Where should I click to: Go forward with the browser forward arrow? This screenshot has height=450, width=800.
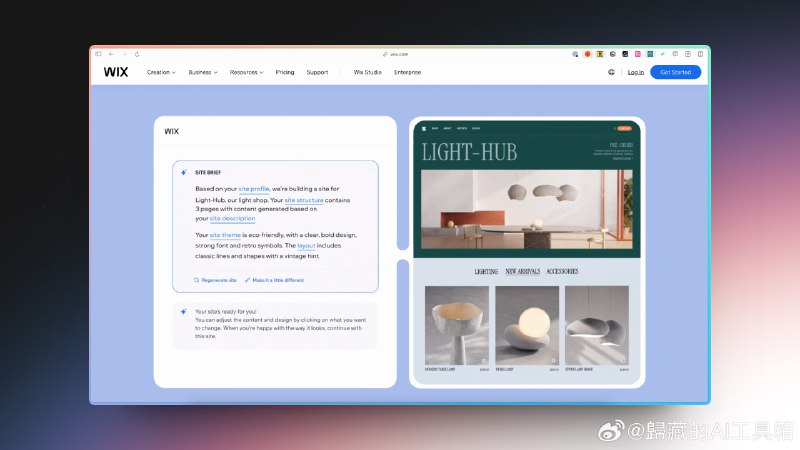[x=124, y=54]
